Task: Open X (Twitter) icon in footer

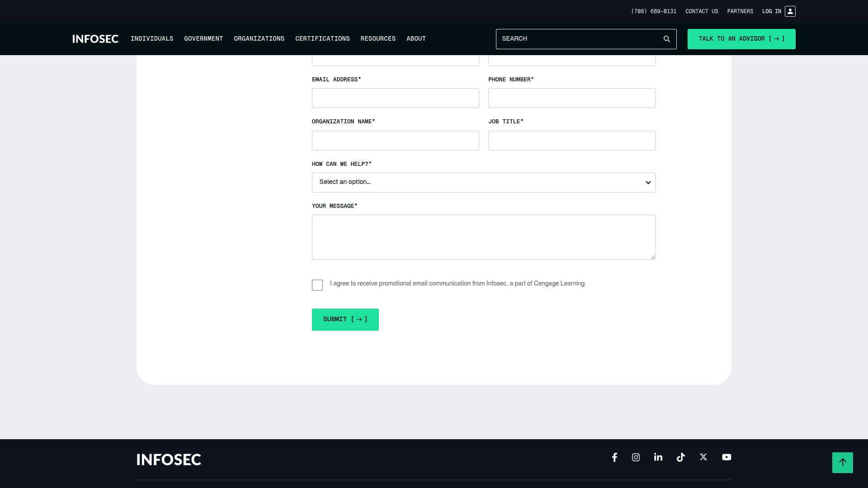Action: tap(703, 457)
